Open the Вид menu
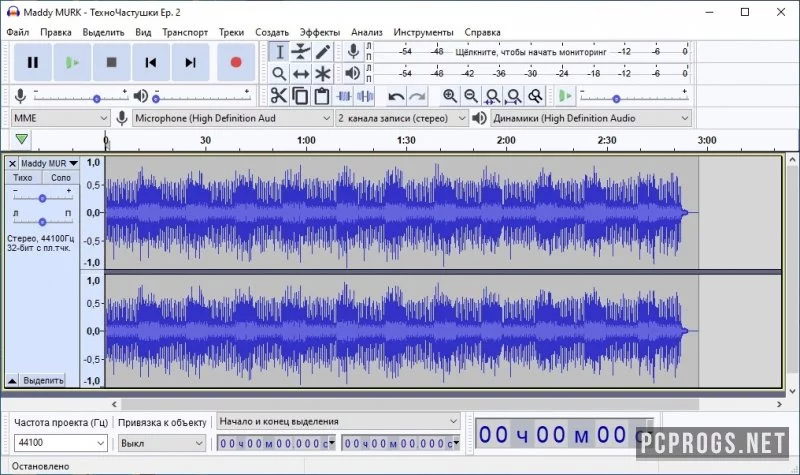Viewport: 800px width, 475px height. 143,32
